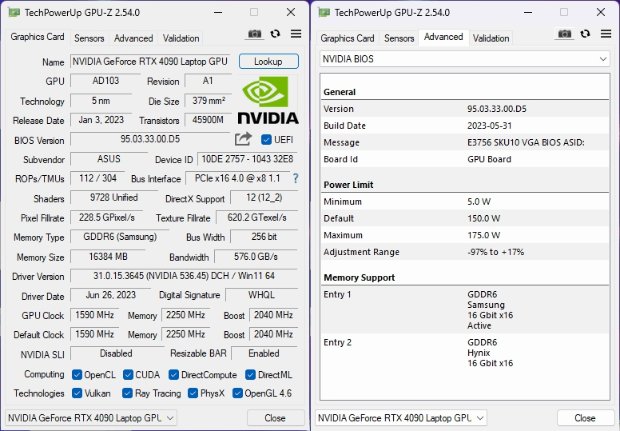Toggle the PhysX checkbox
The width and height of the screenshot is (620, 431).
coord(193,393)
